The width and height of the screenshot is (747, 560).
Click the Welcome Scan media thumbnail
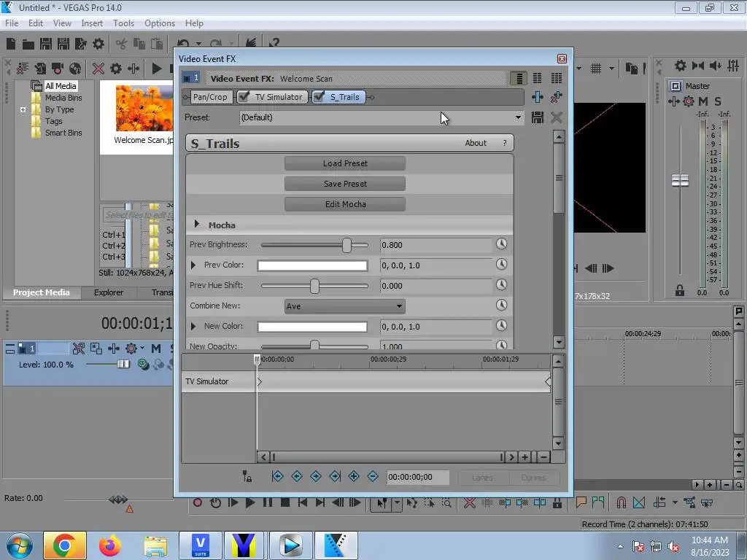pyautogui.click(x=144, y=108)
